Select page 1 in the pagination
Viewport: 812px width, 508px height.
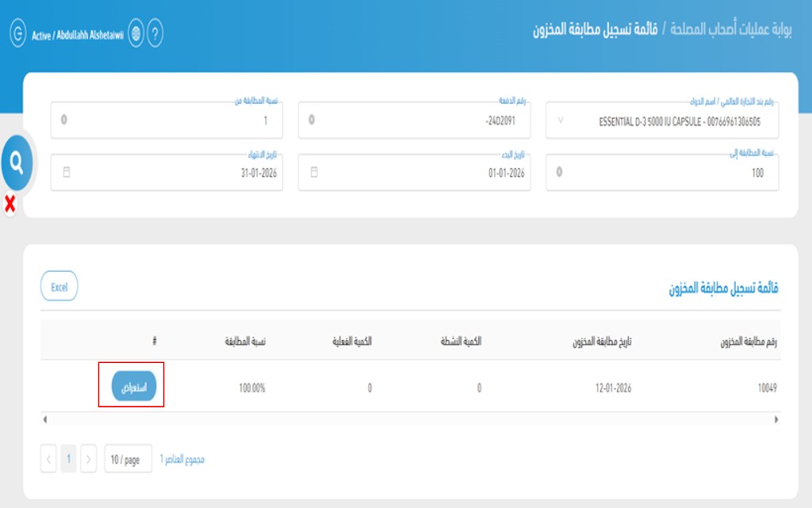(x=67, y=458)
